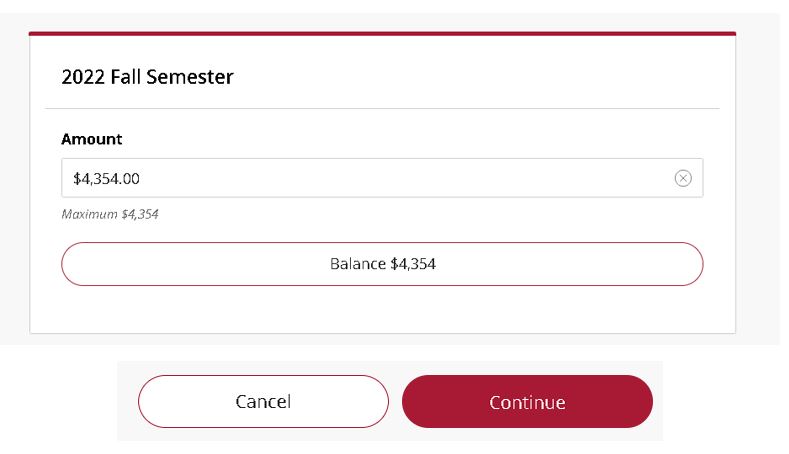Click the Amount label above the field
Viewport: 789px width, 454px height.
pyautogui.click(x=92, y=139)
